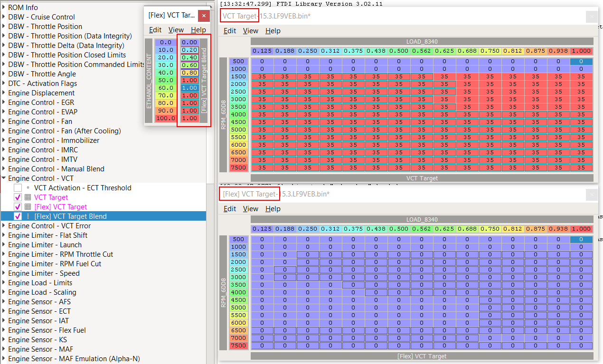Screen dimensions: 603x364
Task: Open View menu in the Blend table window
Action: (176, 29)
